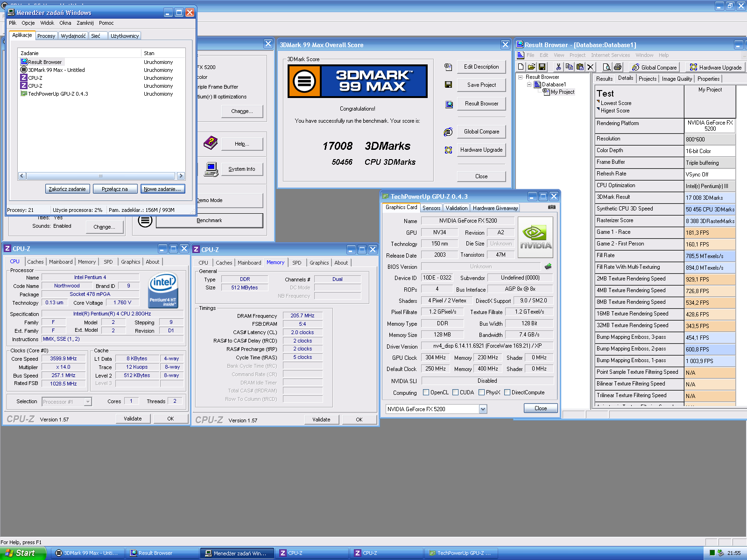The image size is (747, 560).
Task: Click the Cut scissors icon in Result Browser
Action: click(558, 67)
